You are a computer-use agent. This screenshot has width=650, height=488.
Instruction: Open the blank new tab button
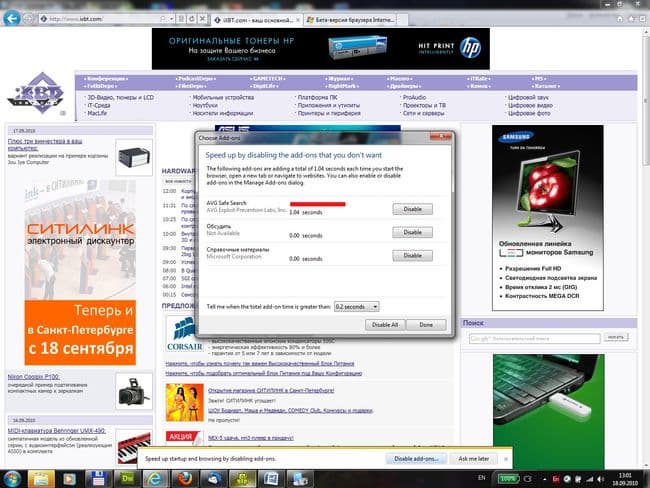(x=403, y=20)
